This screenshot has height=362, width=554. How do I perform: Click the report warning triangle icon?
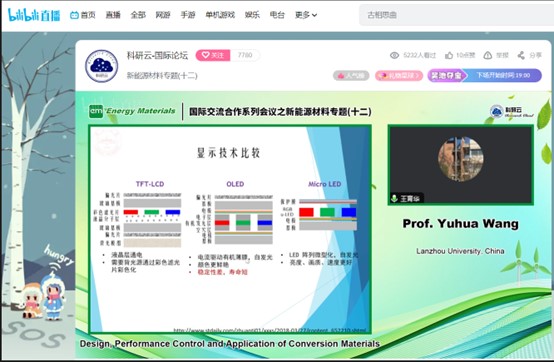click(x=488, y=55)
